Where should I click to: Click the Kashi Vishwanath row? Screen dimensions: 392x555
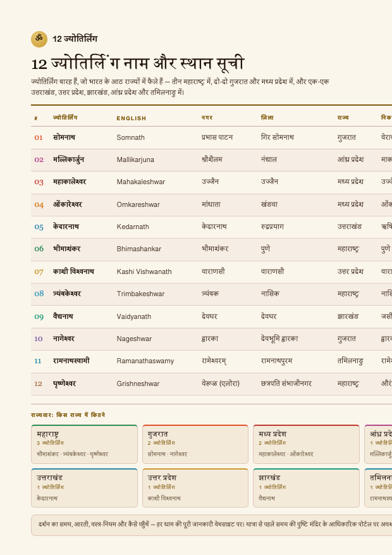pos(211,272)
